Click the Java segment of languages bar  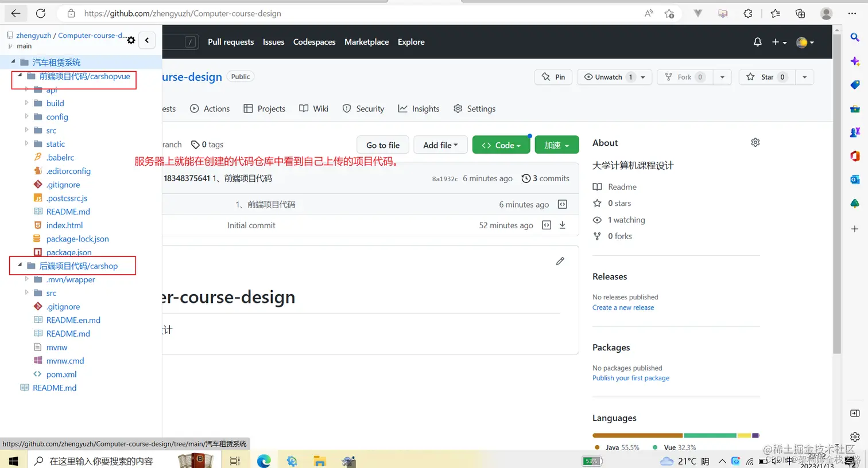coord(637,435)
